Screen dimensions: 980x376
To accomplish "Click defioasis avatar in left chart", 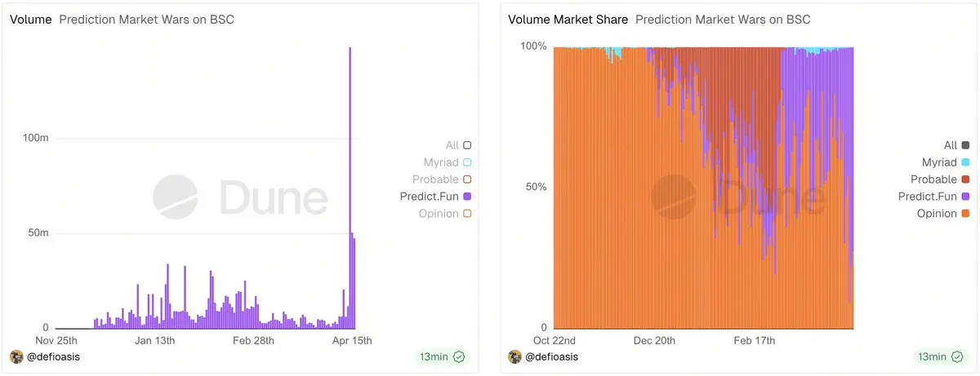I will click(16, 356).
